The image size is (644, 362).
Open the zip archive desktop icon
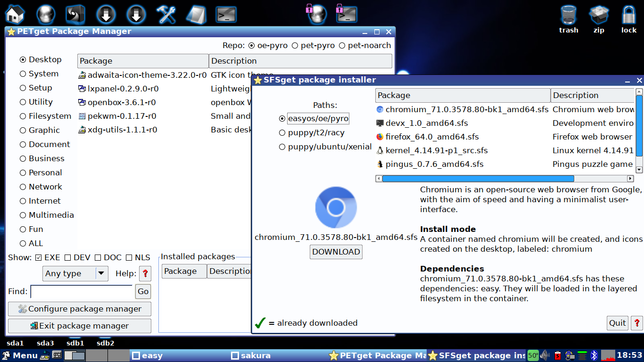pyautogui.click(x=599, y=19)
